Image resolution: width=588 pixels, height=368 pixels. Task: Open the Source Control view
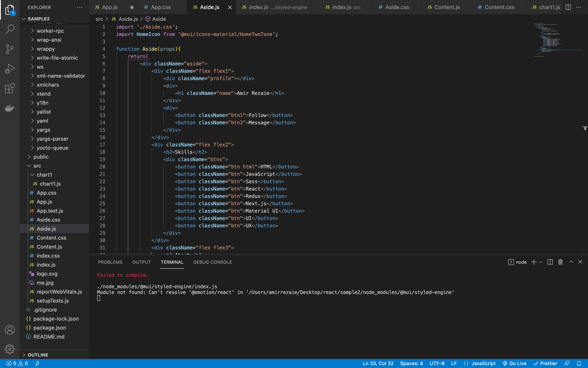click(x=10, y=49)
